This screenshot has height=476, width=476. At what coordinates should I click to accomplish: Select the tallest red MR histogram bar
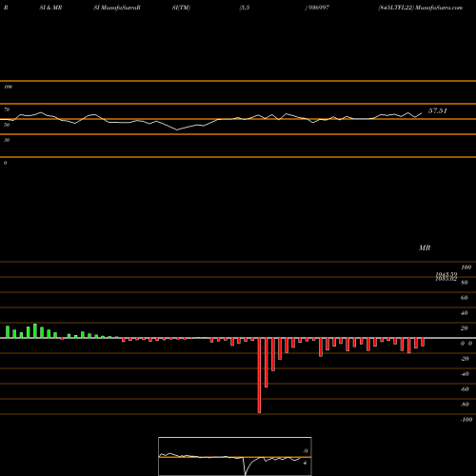click(x=259, y=375)
